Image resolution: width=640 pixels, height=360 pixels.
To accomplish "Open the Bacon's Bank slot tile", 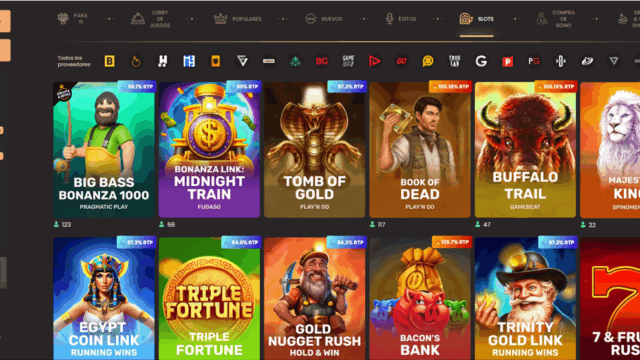I will click(x=420, y=298).
